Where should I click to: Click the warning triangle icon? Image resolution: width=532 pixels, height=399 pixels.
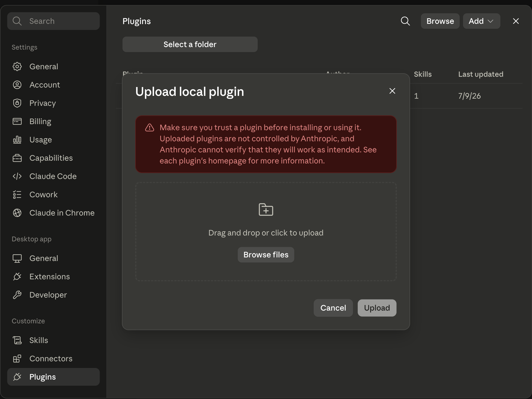click(150, 127)
